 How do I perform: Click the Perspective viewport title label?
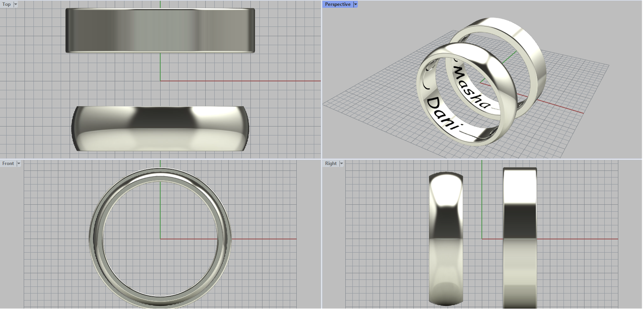click(x=337, y=4)
